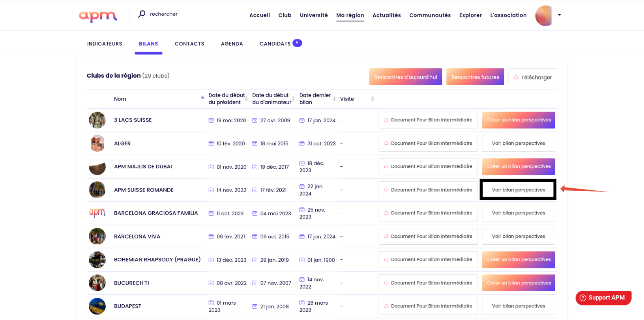Viewport: 644px width, 320px height.
Task: Click APM MAJLIS DE DUBAI thumbnail
Action: 97,167
